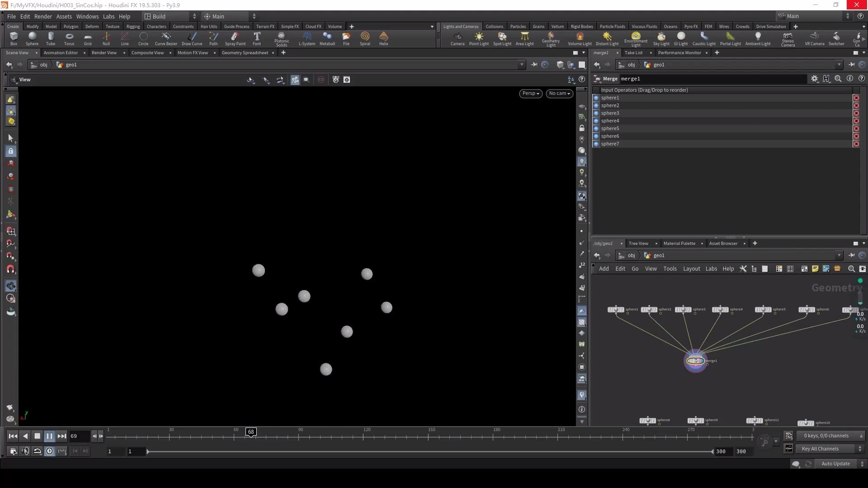
Task: Add a Point Light shelf tool
Action: tap(479, 38)
